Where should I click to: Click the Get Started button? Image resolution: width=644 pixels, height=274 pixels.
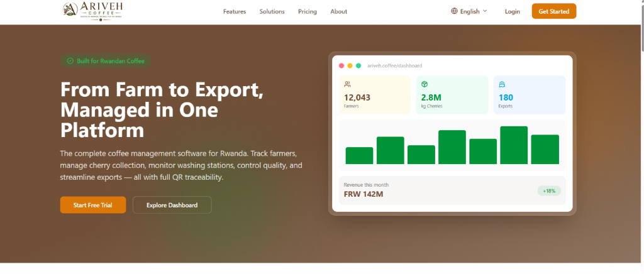tap(554, 11)
